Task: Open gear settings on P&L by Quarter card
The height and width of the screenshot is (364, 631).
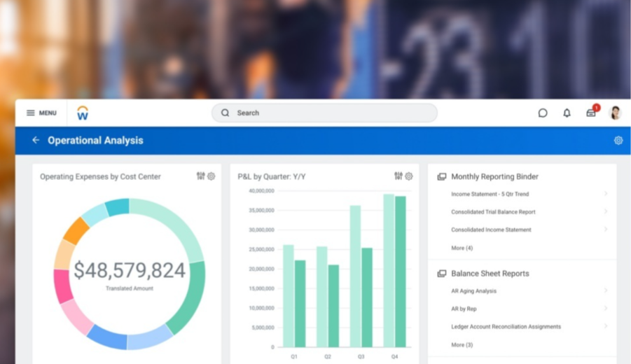Action: pyautogui.click(x=409, y=176)
